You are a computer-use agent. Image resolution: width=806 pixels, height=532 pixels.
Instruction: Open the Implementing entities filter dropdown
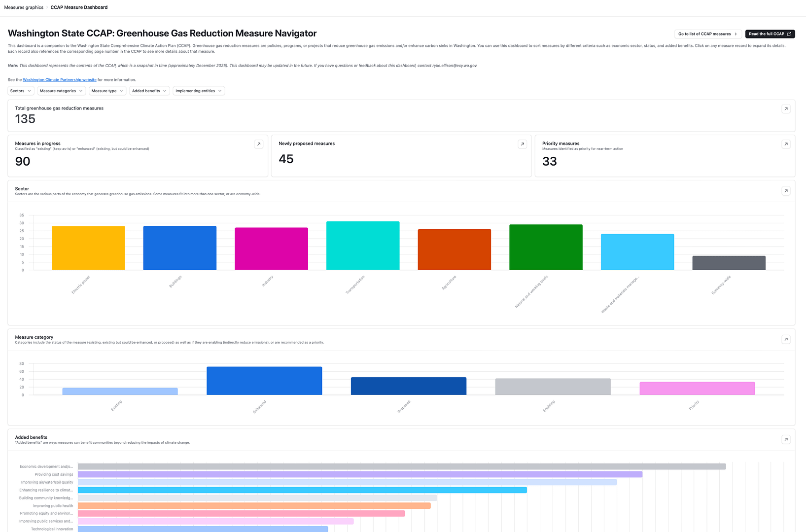[x=199, y=91]
